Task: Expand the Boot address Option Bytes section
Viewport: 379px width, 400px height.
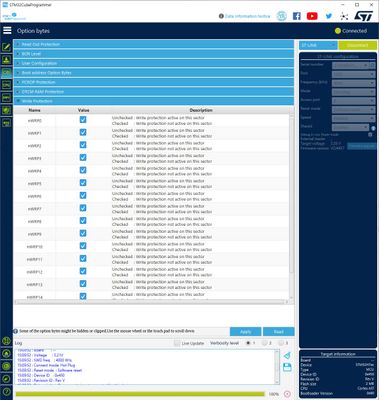Action: click(154, 73)
